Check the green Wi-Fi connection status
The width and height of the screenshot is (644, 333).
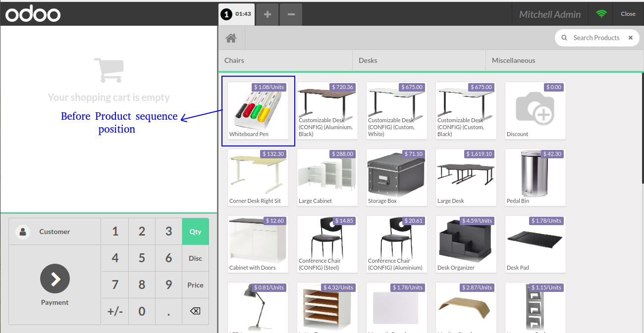(601, 14)
